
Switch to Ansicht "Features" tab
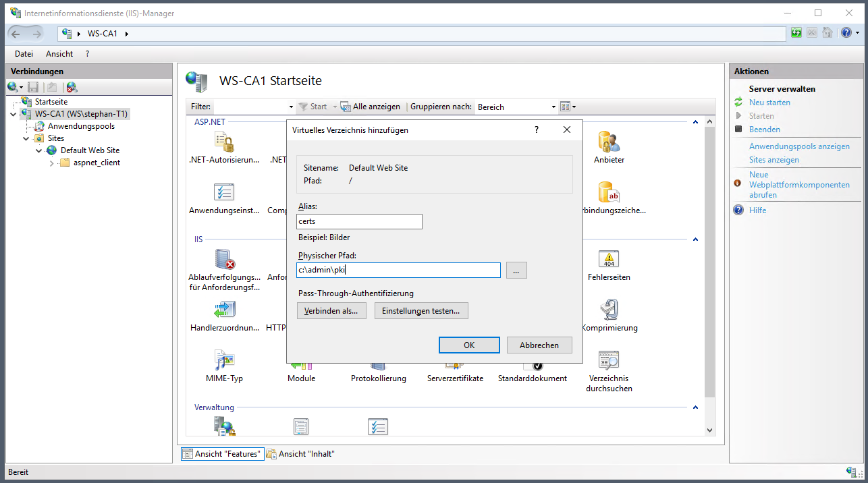coord(222,454)
